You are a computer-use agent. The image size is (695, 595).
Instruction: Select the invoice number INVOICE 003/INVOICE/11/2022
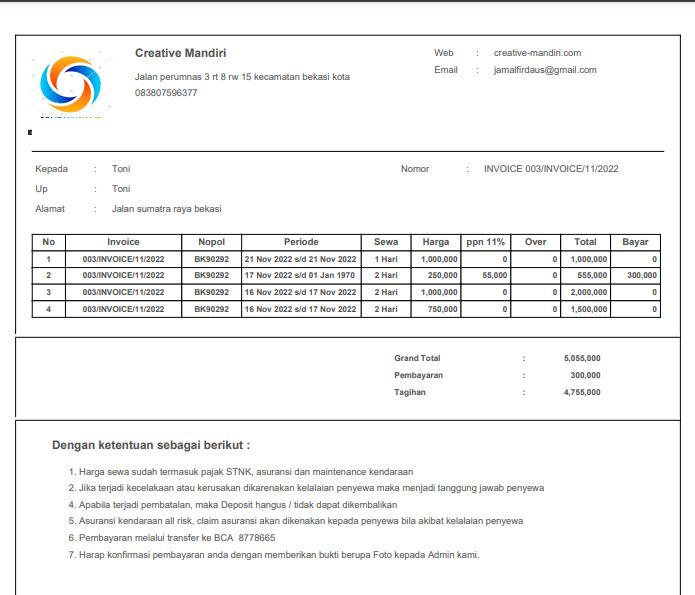[x=551, y=169]
